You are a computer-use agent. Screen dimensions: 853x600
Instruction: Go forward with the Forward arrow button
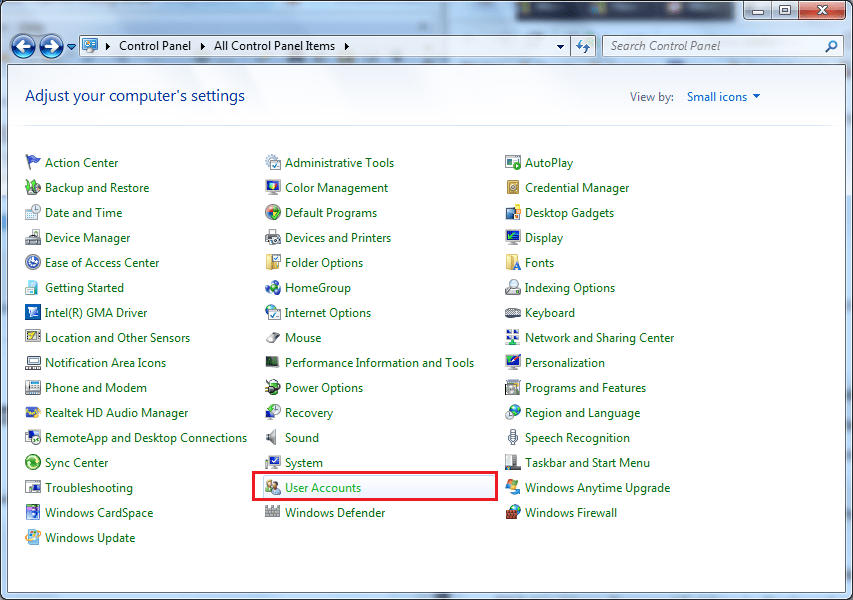pos(52,47)
